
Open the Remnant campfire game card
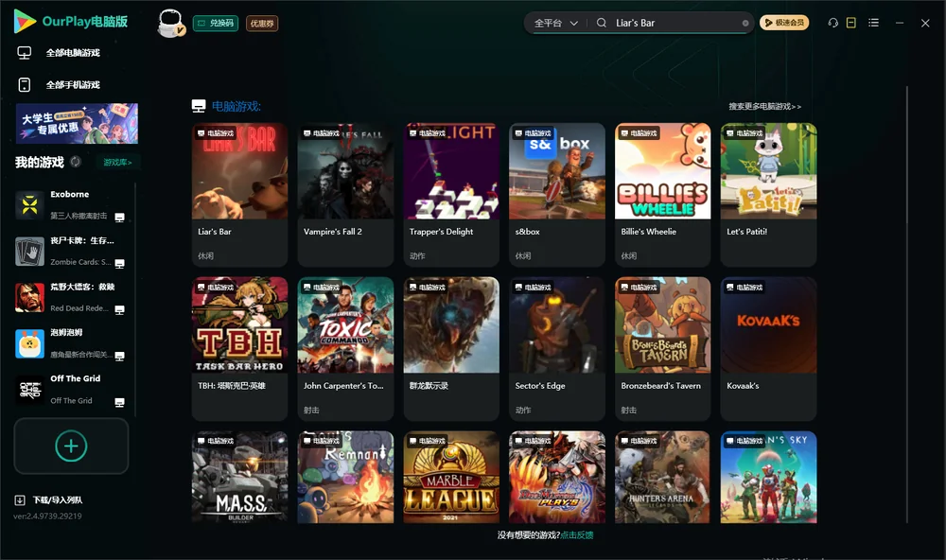[x=345, y=477]
